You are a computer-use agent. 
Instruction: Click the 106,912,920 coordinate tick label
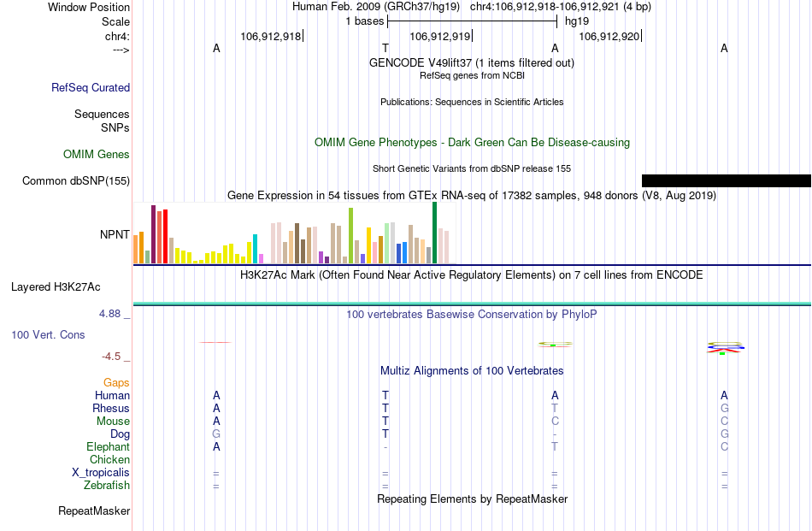click(609, 36)
